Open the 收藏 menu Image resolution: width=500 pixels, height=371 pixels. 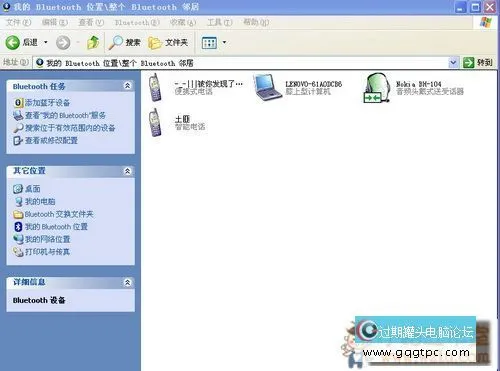pyautogui.click(x=183, y=22)
